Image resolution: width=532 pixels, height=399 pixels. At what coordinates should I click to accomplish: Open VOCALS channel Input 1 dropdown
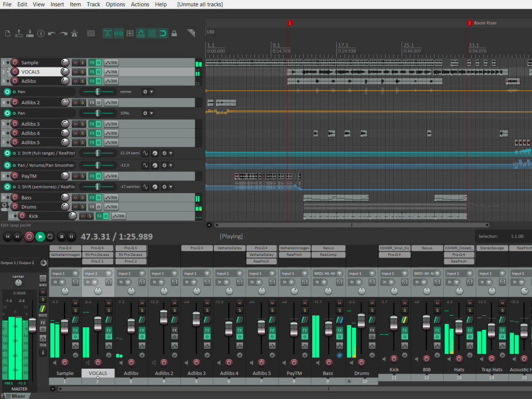98,273
